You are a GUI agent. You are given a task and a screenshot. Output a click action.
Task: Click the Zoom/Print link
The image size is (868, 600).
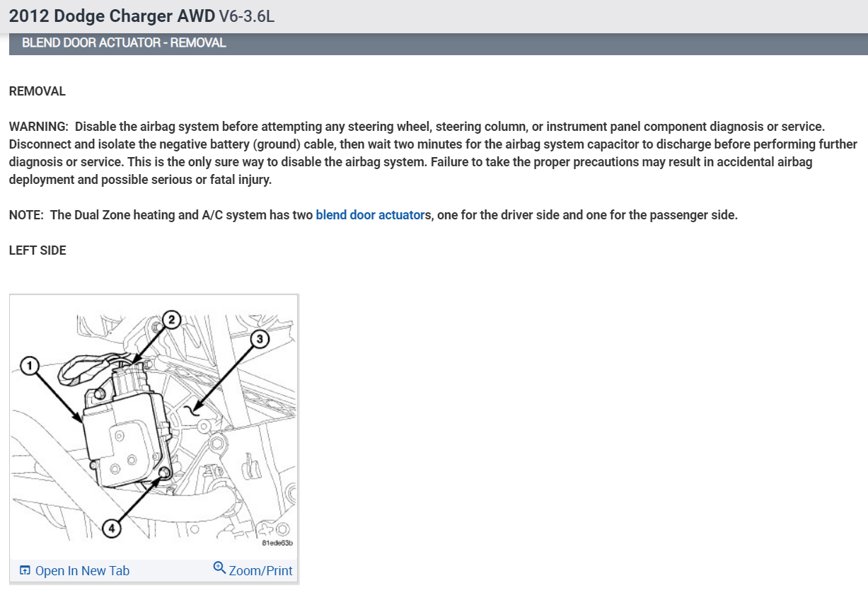pos(260,570)
